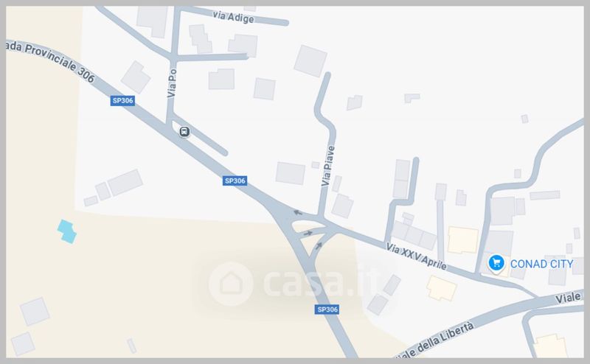
Task: Click the casa.it house logo watermark
Action: 231,284
